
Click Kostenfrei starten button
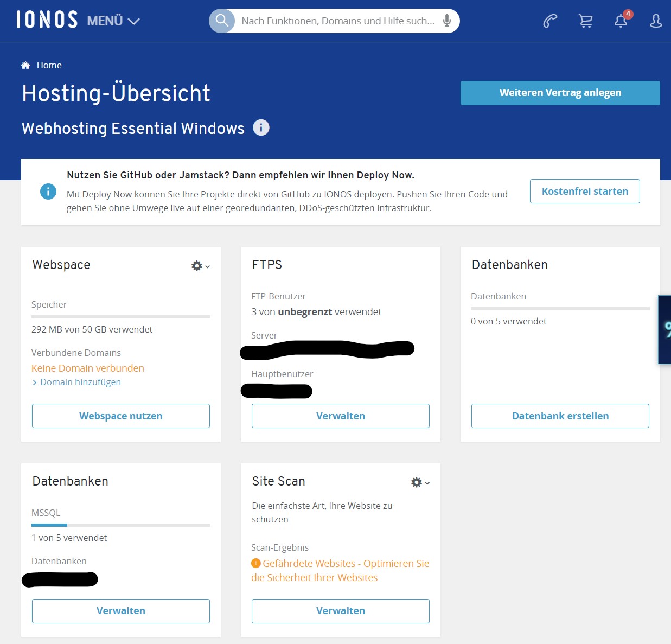pyautogui.click(x=585, y=191)
